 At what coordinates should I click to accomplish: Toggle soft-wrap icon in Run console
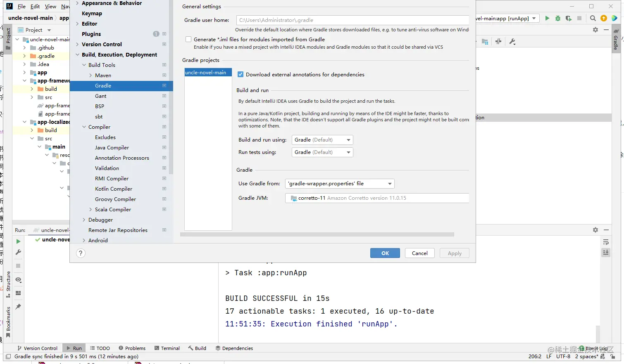coord(606,242)
